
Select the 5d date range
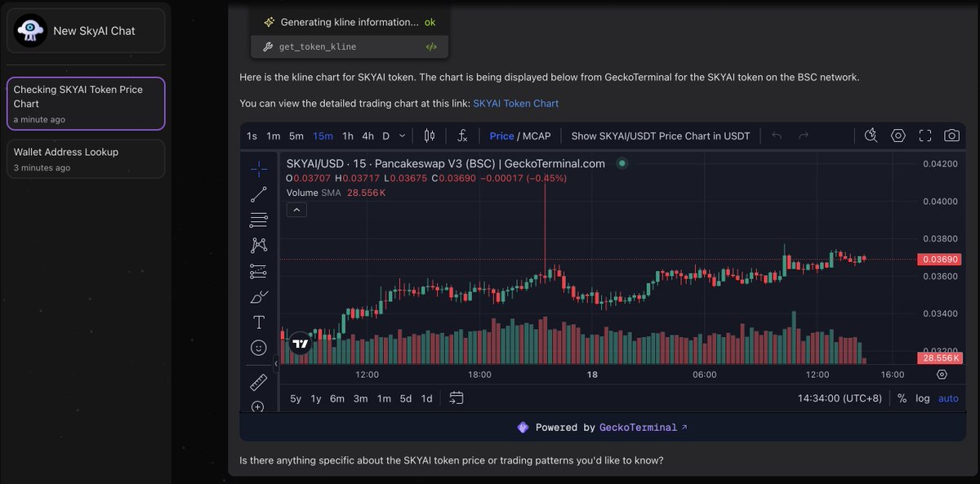405,398
